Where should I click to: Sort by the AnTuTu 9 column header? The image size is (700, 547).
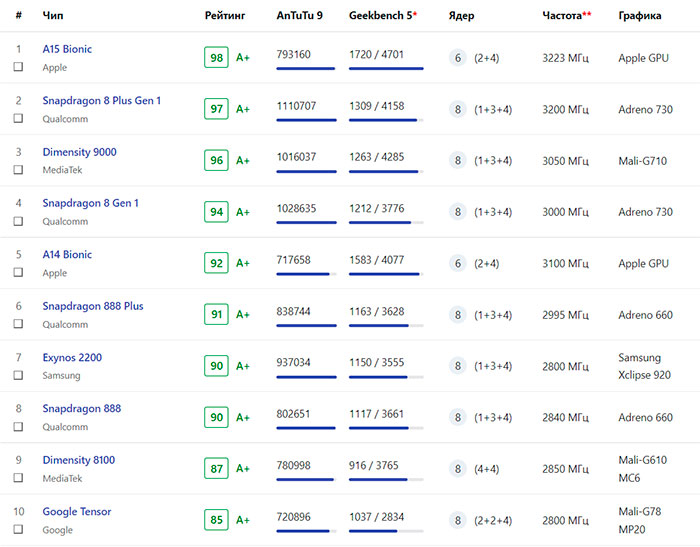click(300, 16)
